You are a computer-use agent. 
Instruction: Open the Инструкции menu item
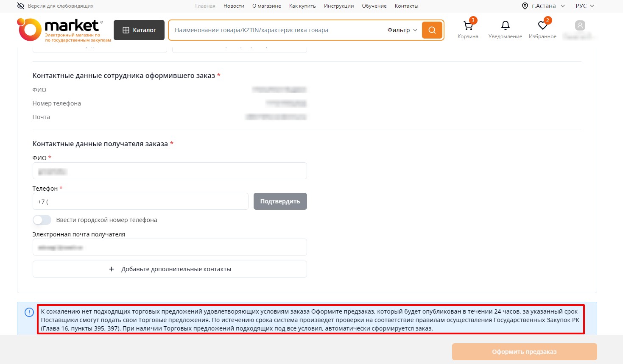338,6
